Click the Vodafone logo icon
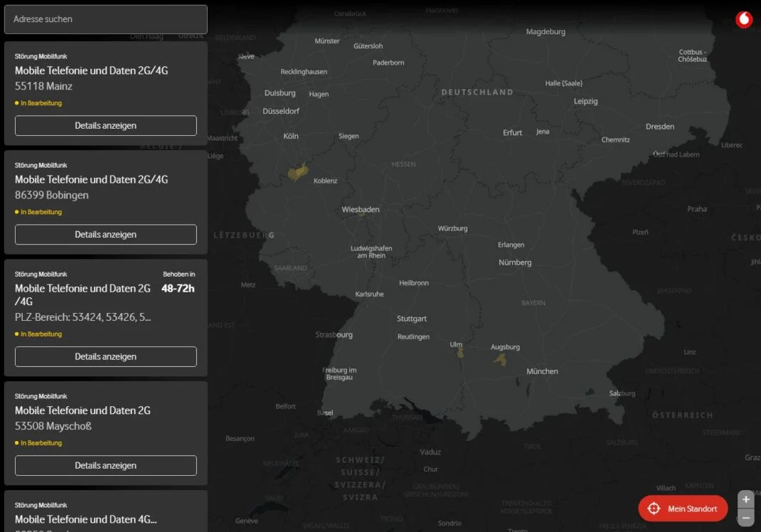 [743, 19]
